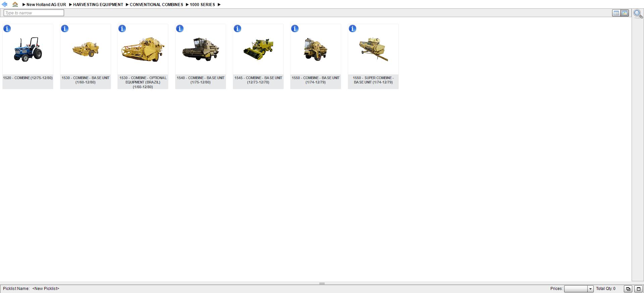644x293 pixels.
Task: Navigate to CONVENTIONAL COMBINES breadcrumb
Action: [156, 5]
